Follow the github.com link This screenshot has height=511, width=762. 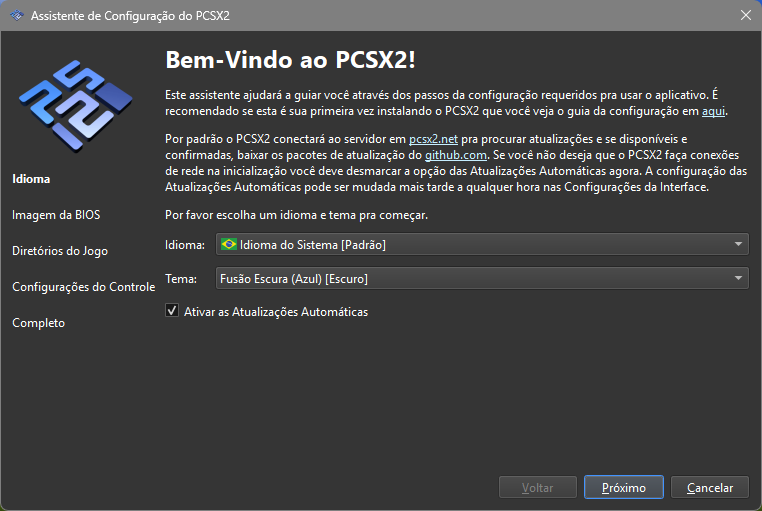pyautogui.click(x=455, y=155)
